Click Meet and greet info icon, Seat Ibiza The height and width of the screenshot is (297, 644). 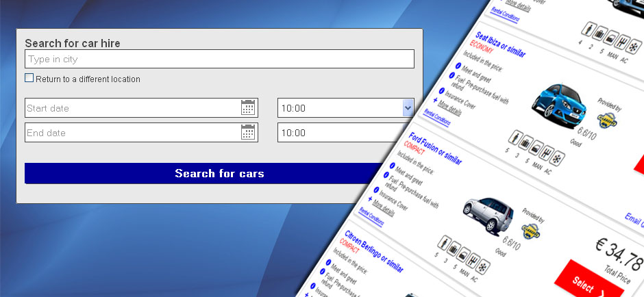tap(458, 66)
